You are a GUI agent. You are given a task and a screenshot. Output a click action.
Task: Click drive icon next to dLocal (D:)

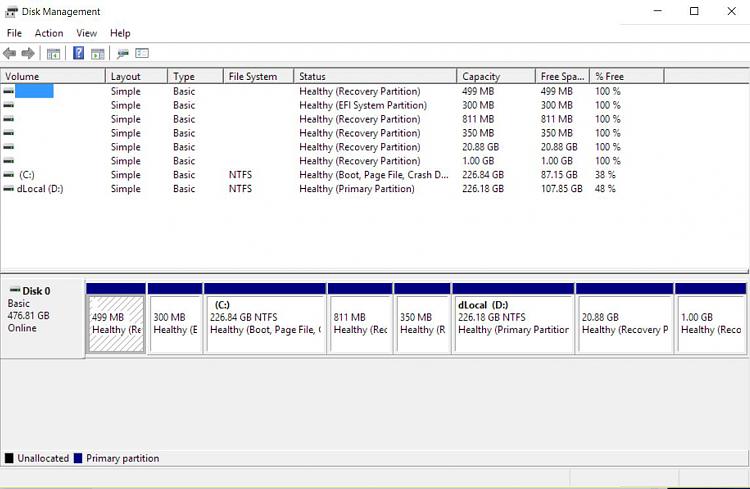point(9,189)
